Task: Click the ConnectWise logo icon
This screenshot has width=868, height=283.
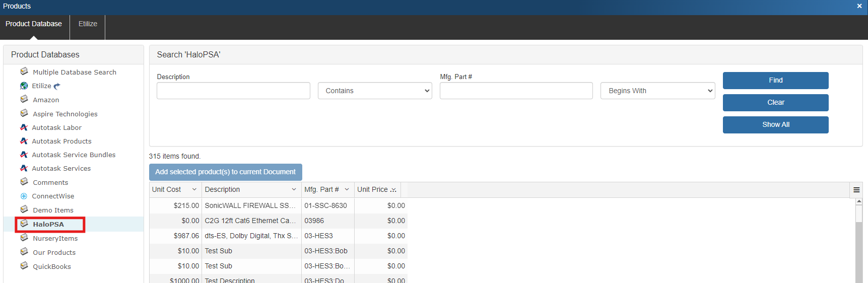Action: (x=24, y=196)
